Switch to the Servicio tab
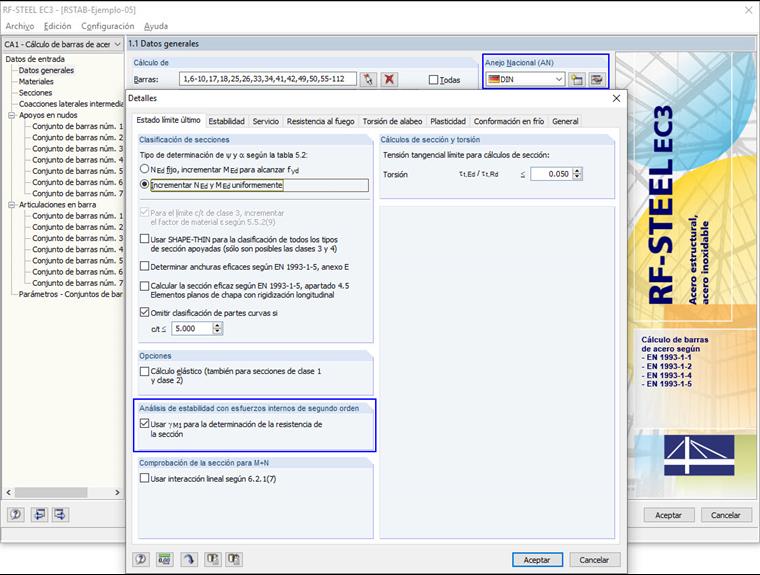The width and height of the screenshot is (760, 575). (266, 121)
